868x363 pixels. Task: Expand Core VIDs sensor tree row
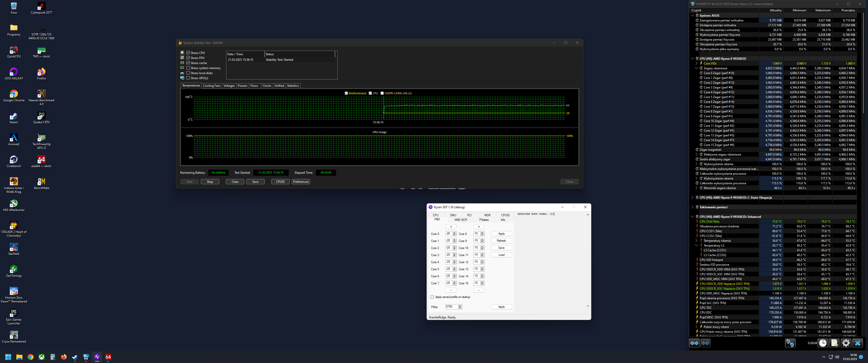[696, 63]
